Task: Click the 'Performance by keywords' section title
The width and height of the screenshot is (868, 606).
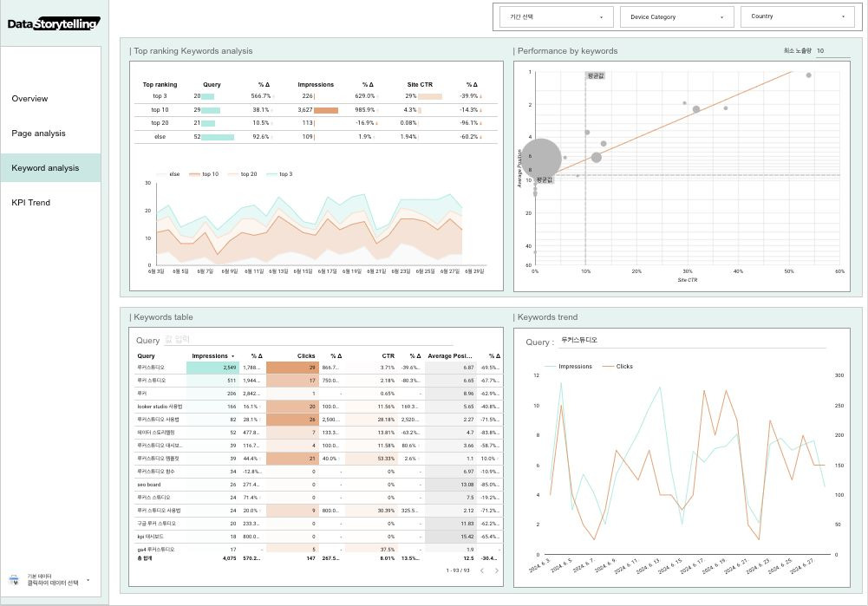Action: 567,51
